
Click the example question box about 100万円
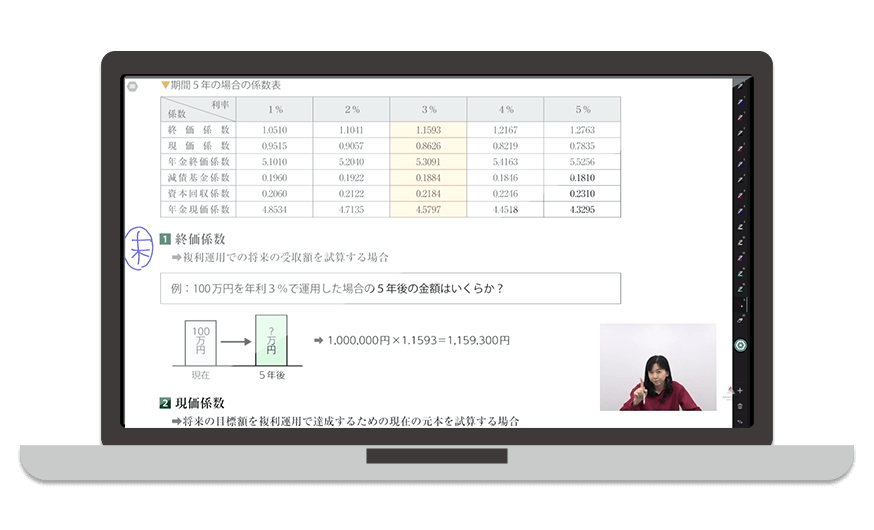(390, 288)
